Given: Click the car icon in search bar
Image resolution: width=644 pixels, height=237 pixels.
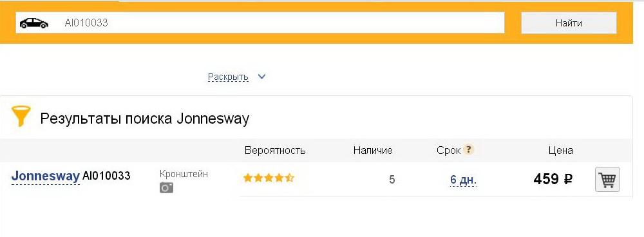Looking at the screenshot, I should click(34, 23).
